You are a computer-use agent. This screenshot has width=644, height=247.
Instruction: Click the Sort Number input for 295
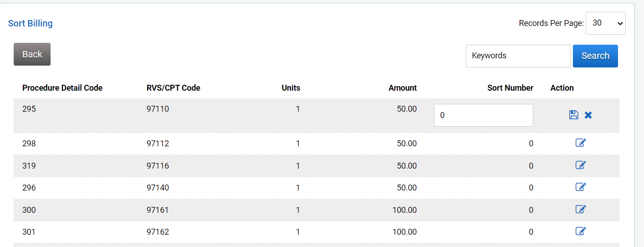coord(483,115)
